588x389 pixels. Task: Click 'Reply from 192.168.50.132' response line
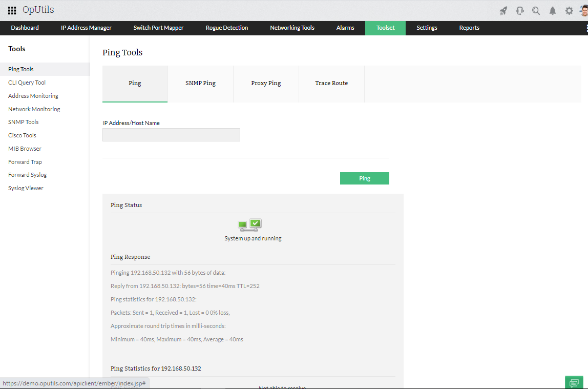tap(185, 286)
